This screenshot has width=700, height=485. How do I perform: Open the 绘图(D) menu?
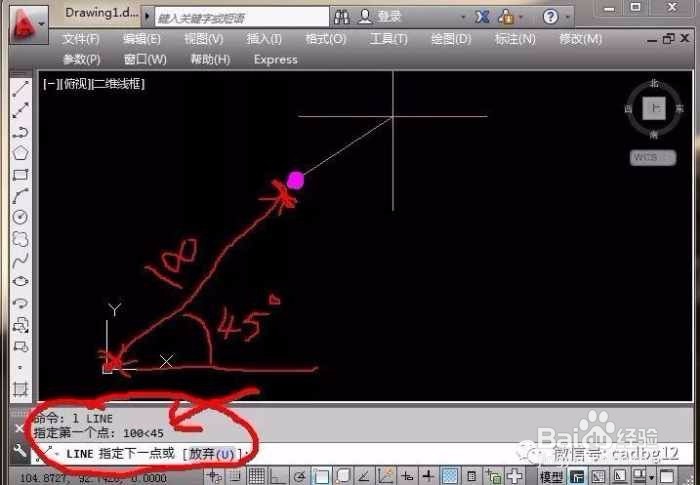pyautogui.click(x=451, y=39)
